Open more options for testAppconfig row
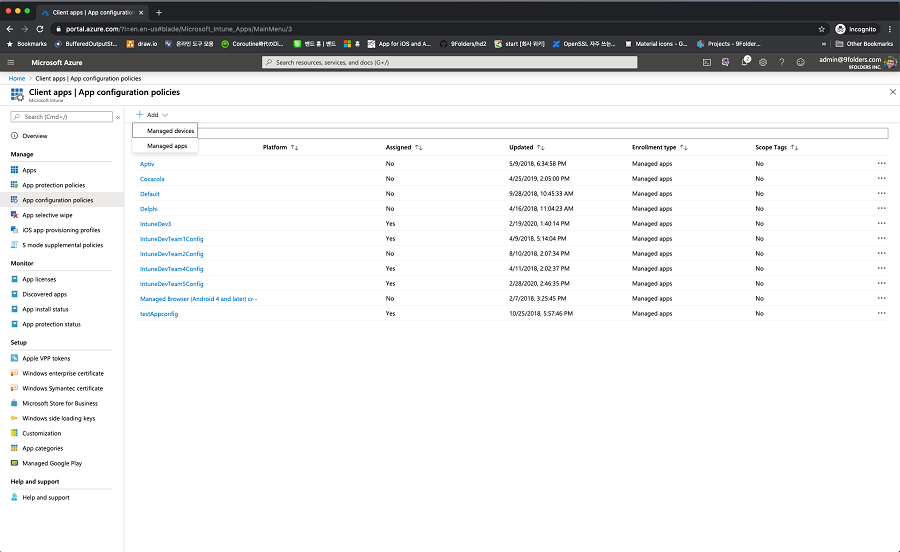Screen dimensions: 900x552 pyautogui.click(x=881, y=313)
